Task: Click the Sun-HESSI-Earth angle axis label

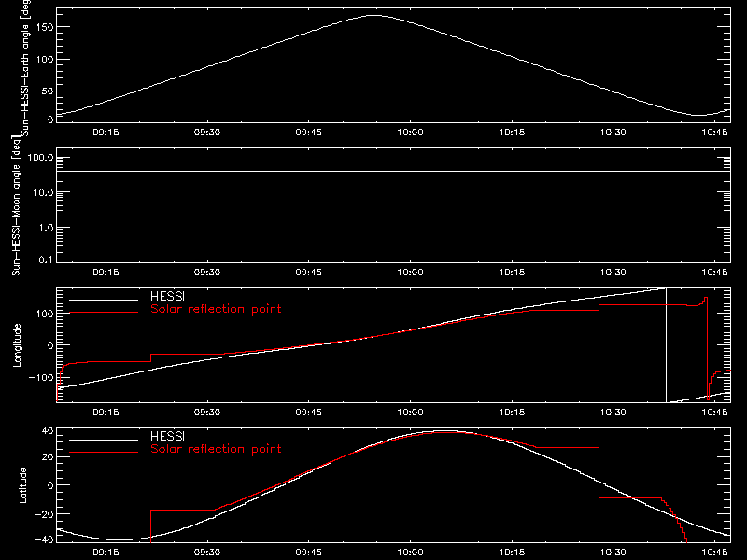Action: [26, 66]
